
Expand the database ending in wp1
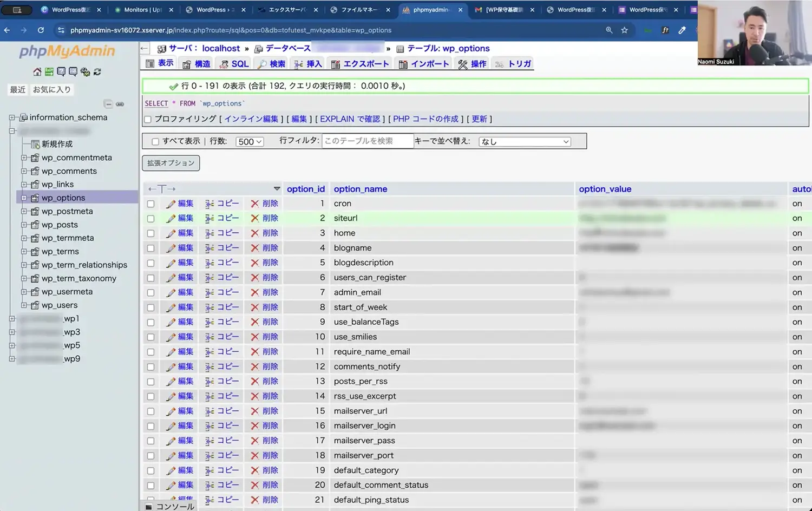pyautogui.click(x=12, y=319)
